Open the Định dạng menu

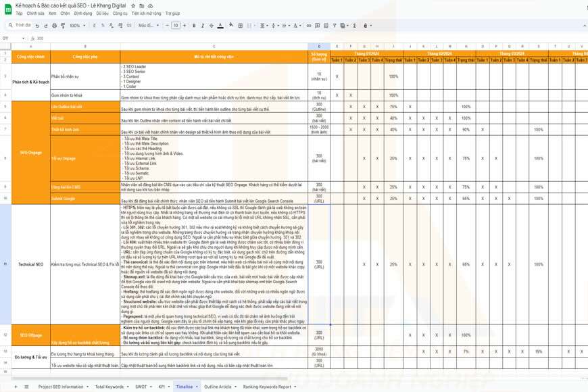pos(83,13)
